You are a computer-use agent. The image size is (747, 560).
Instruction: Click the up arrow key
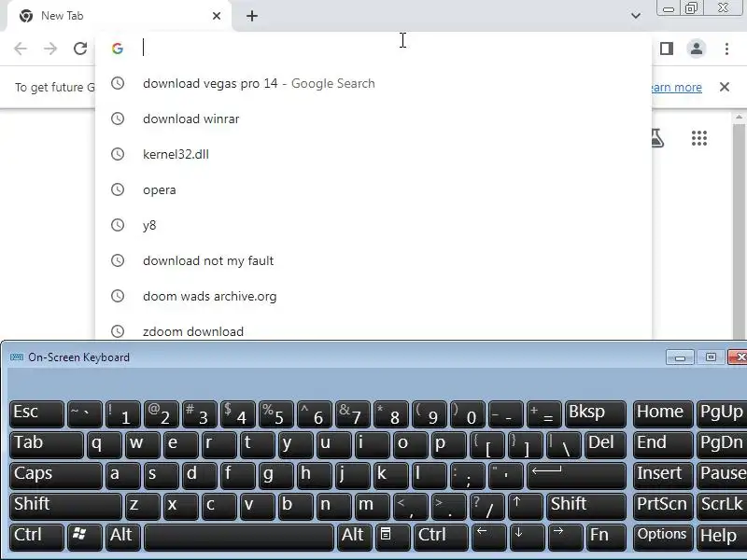click(x=525, y=506)
